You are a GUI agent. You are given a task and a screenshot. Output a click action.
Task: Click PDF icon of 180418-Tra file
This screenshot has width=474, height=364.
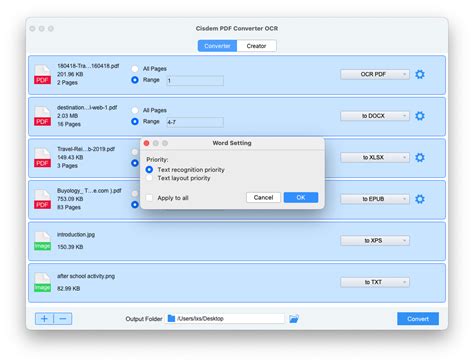point(42,75)
